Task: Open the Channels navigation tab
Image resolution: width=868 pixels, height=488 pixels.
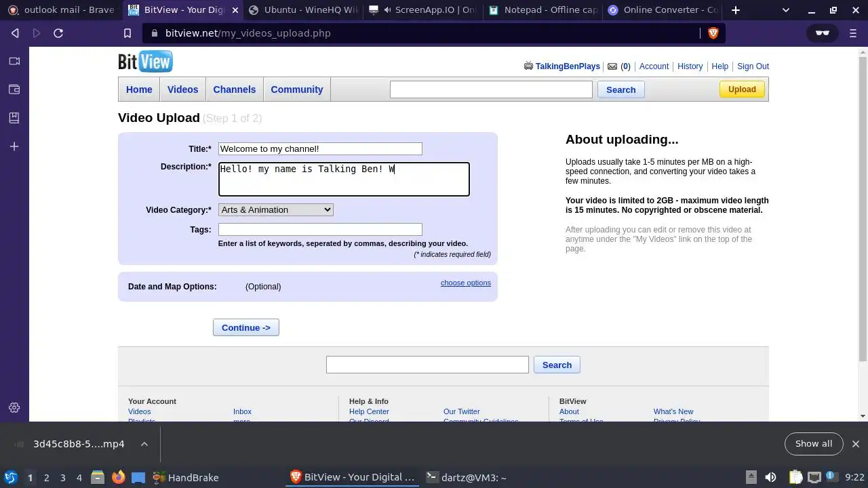Action: (235, 89)
